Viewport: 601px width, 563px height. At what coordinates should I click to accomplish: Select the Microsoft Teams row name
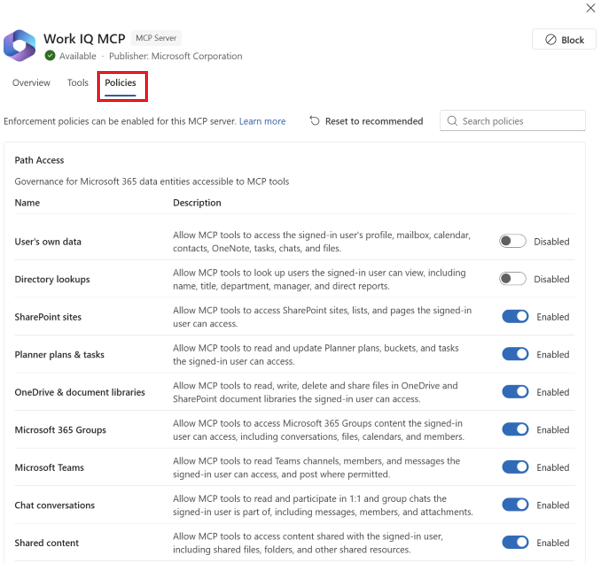point(49,468)
